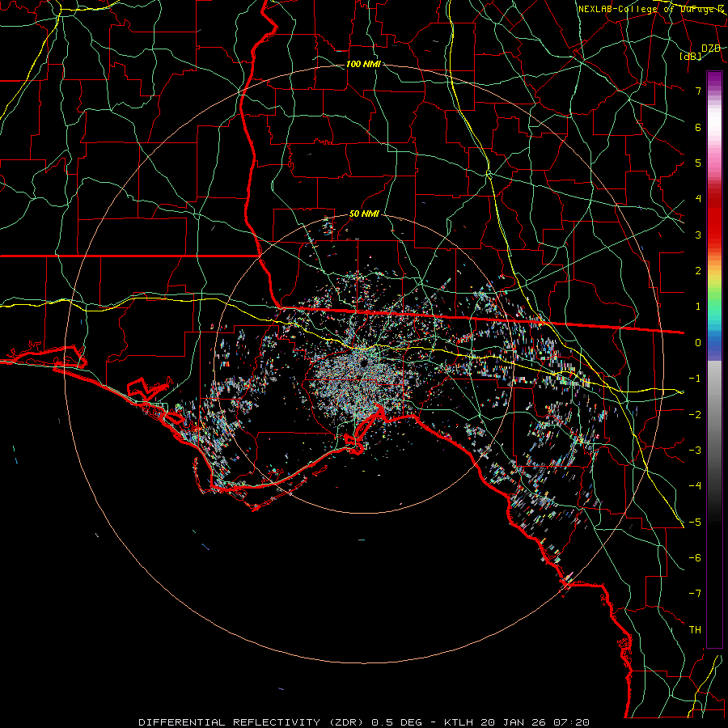Click the "1" label on the dB scale
This screenshot has width=728, height=728.
point(698,307)
